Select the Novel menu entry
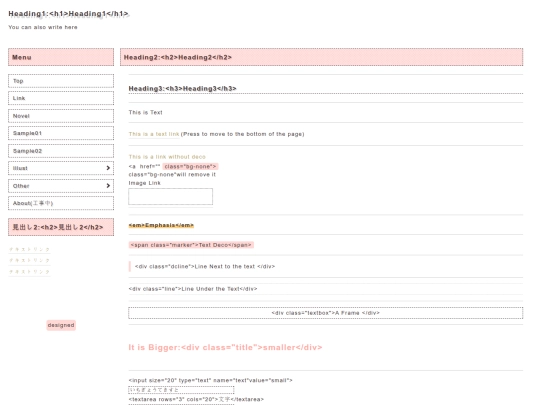Image resolution: width=540 pixels, height=405 pixels. point(61,116)
